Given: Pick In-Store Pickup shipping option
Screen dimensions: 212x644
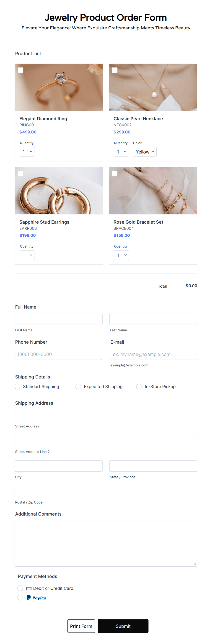Looking at the screenshot, I should point(139,386).
